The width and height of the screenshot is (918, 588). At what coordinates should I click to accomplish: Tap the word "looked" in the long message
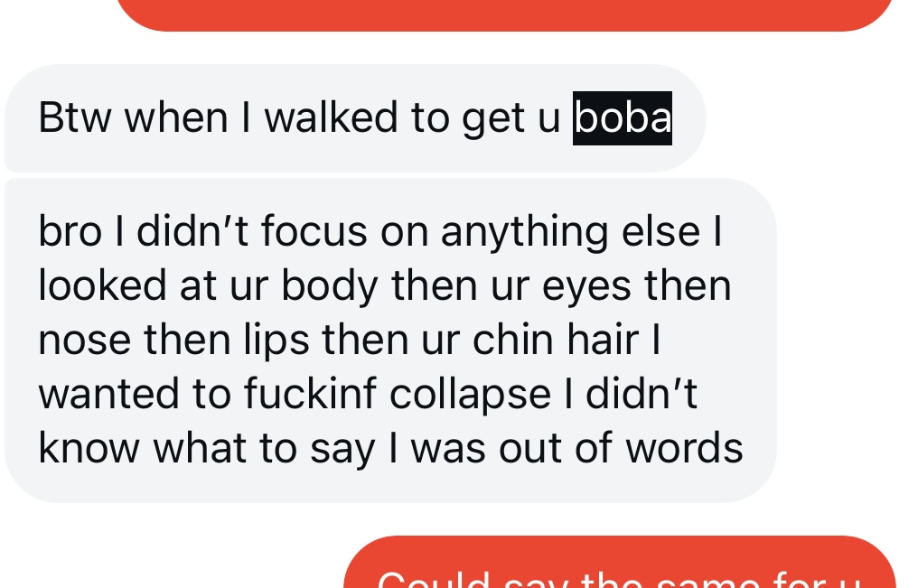[x=102, y=286]
